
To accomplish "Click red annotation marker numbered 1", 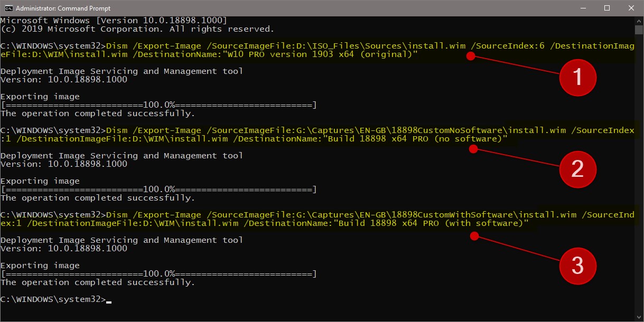I will point(578,77).
